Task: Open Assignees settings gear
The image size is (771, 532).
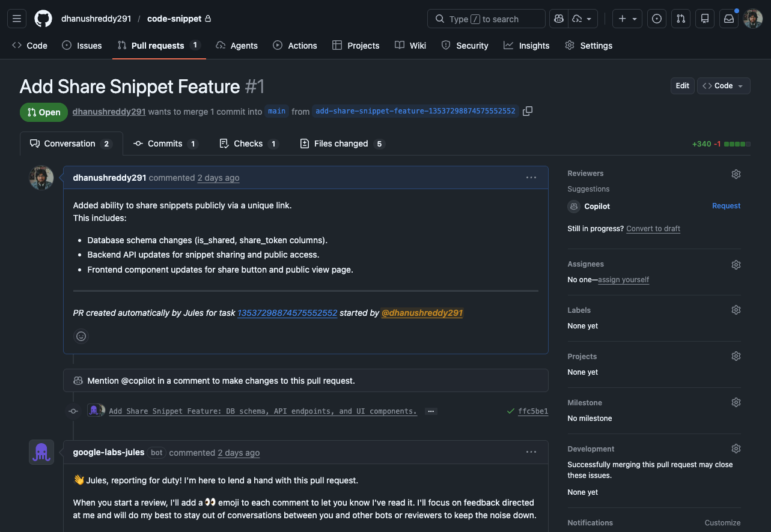Action: [x=736, y=265]
